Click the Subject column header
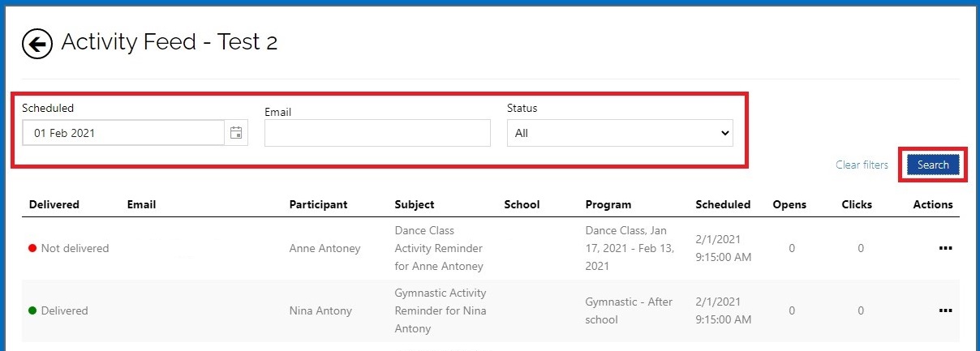This screenshot has height=351, width=980. [x=415, y=204]
